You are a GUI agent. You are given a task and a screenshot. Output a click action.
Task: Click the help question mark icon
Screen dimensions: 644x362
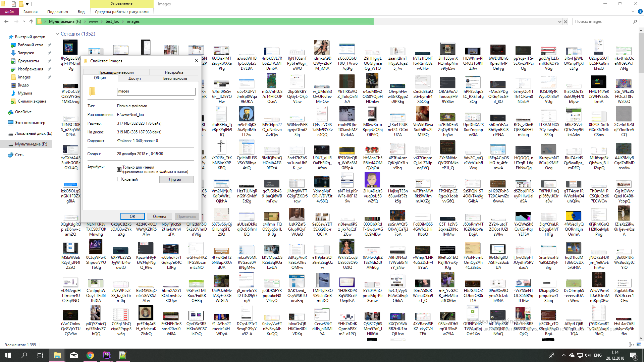pos(640,11)
